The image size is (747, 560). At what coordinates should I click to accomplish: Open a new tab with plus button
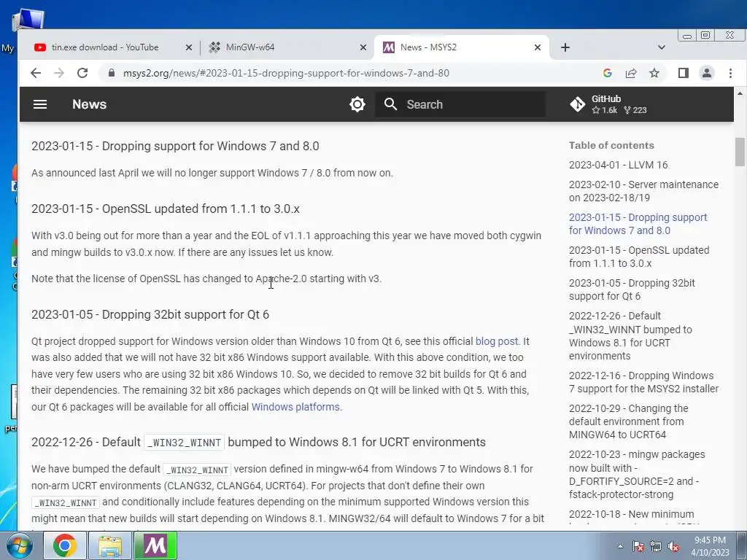pos(565,47)
